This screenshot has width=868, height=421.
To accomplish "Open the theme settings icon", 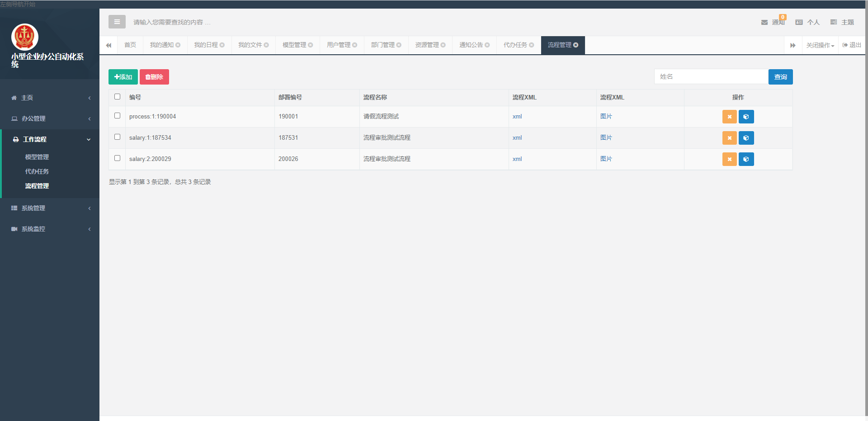I will (x=834, y=22).
